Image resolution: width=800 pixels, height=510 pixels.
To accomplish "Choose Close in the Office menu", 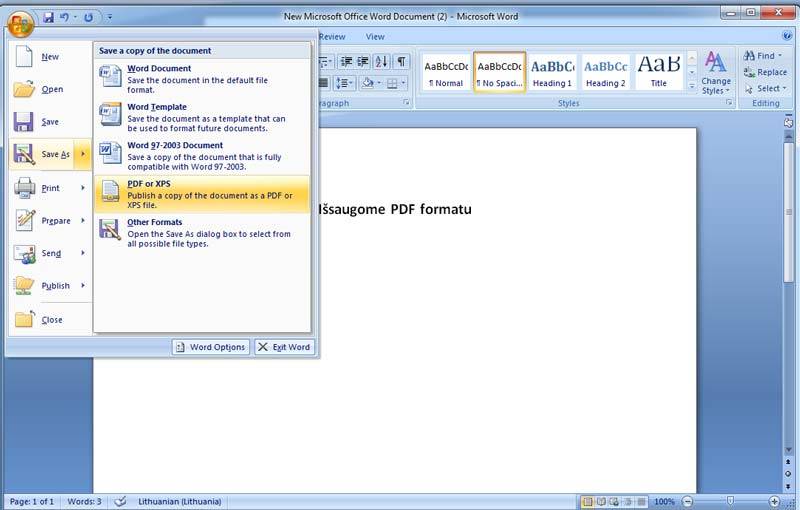I will pos(50,320).
